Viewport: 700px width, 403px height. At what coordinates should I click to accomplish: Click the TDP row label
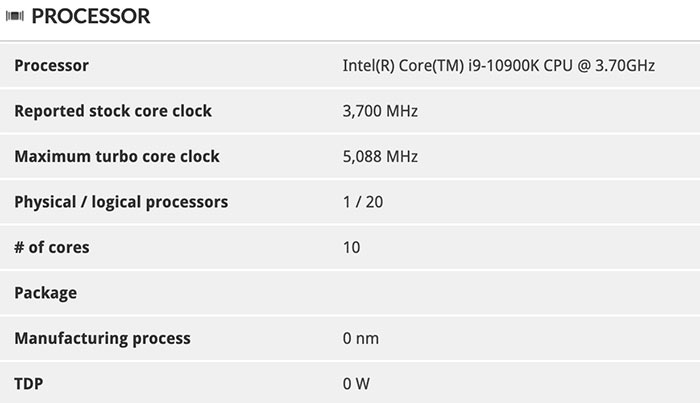click(x=30, y=383)
